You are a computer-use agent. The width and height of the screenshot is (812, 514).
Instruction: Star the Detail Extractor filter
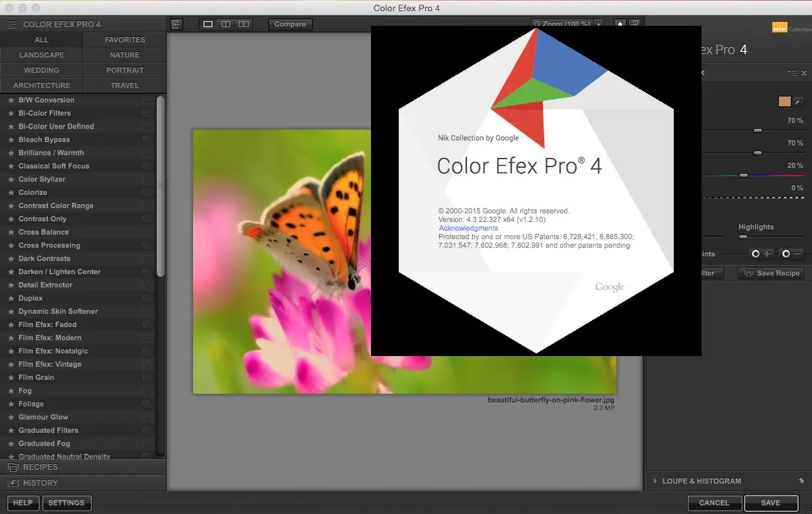pos(11,285)
